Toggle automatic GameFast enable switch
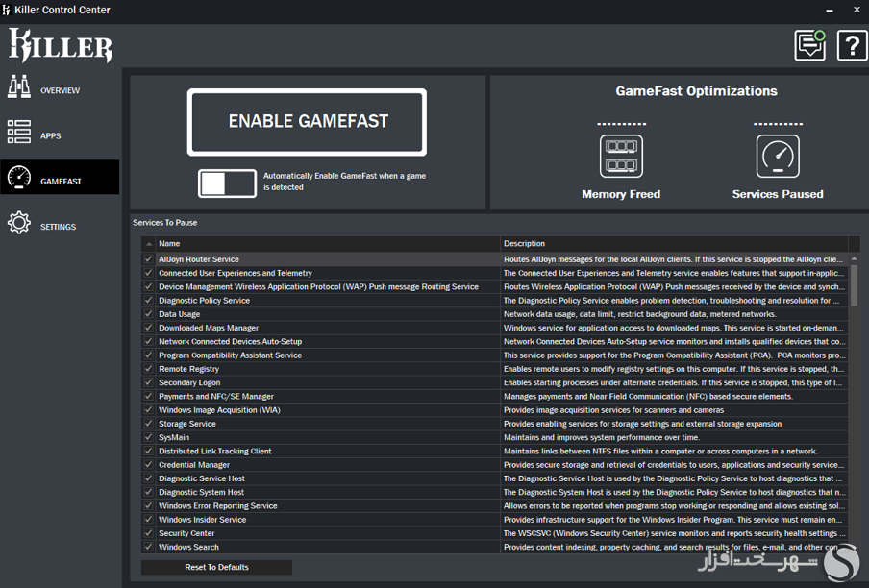This screenshot has height=588, width=869. pyautogui.click(x=227, y=184)
